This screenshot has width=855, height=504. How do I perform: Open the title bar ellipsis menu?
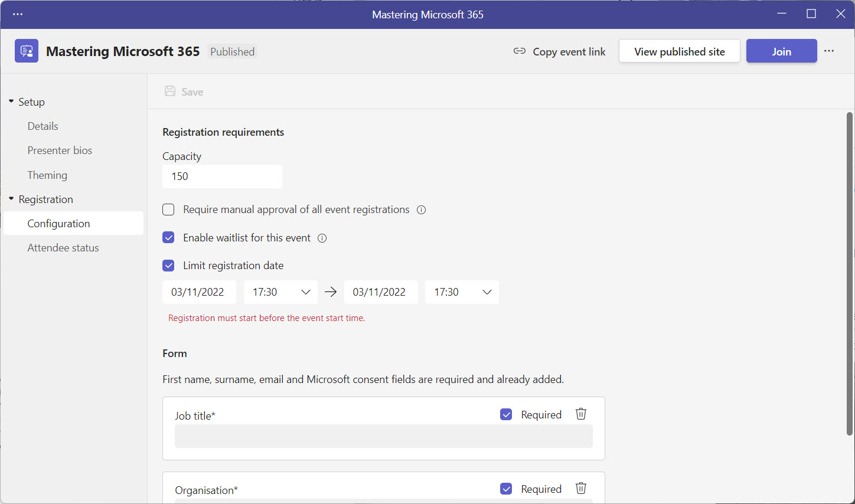17,14
